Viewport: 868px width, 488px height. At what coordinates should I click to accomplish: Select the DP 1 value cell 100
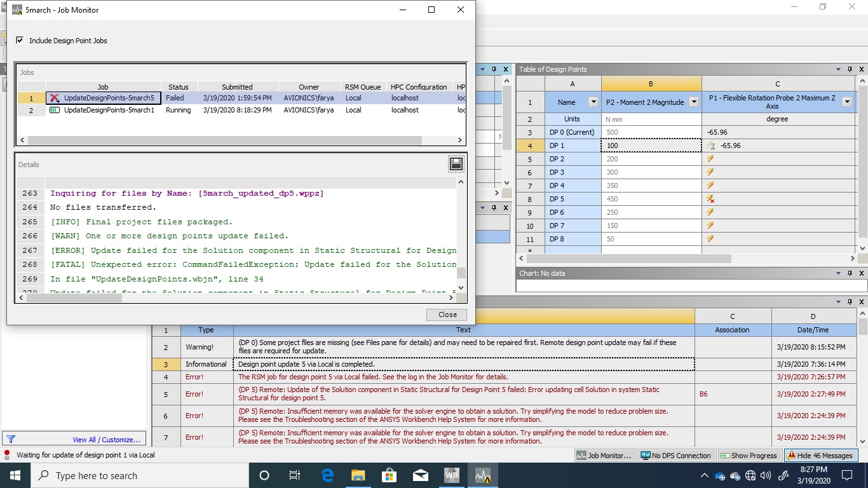point(651,146)
